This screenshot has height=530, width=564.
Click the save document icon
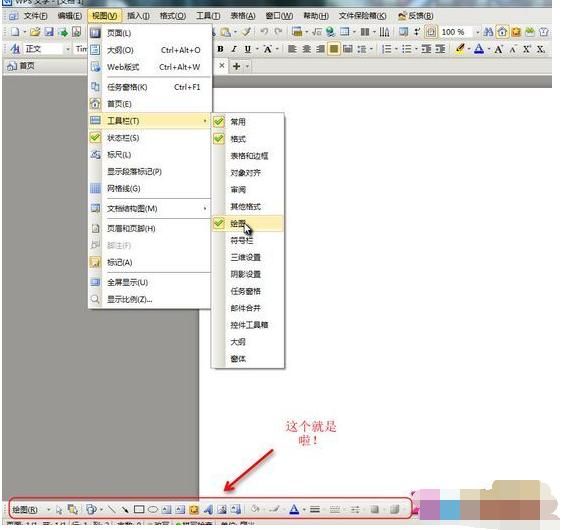pos(49,32)
